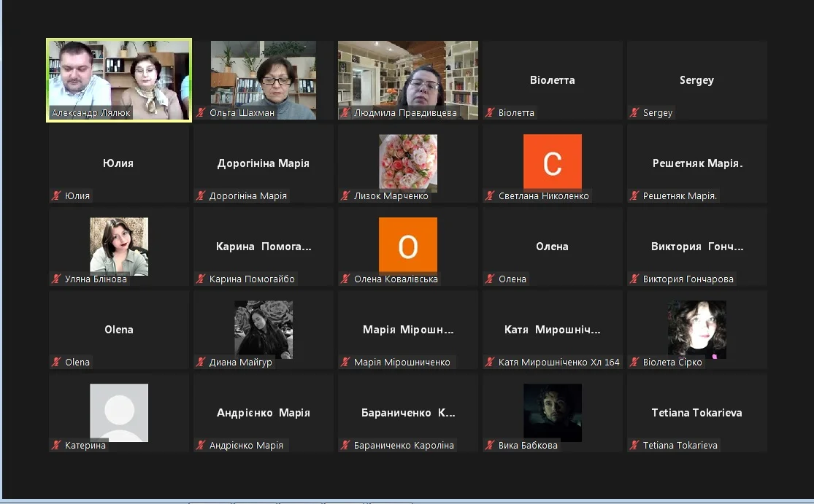814x504 pixels.
Task: Click the large Sergey name in tile center
Action: pyautogui.click(x=696, y=80)
